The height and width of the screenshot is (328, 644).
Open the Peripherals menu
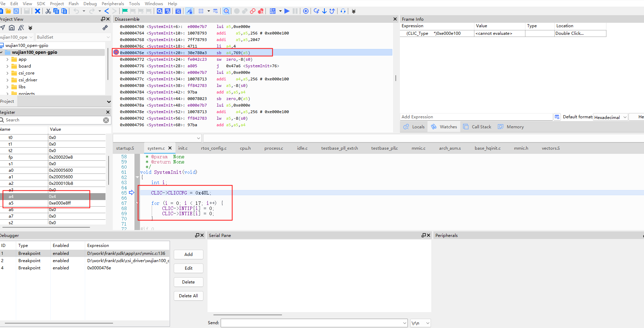113,3
